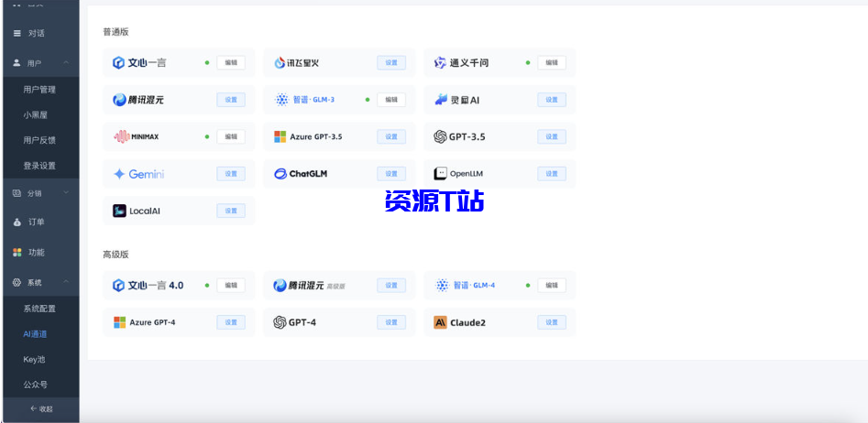Image resolution: width=868 pixels, height=423 pixels.
Task: Click 编辑 button for 通义千问
Action: [x=552, y=63]
